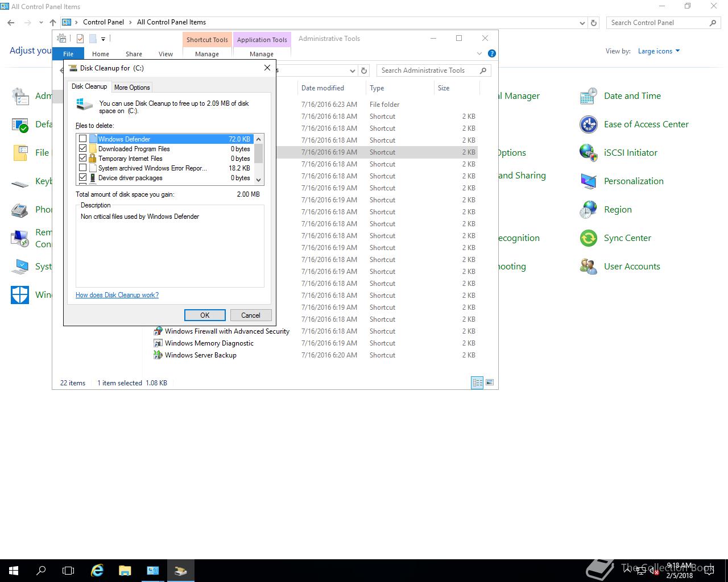Expand the Explorer ribbon chevron
This screenshot has height=582, width=728.
tap(479, 53)
